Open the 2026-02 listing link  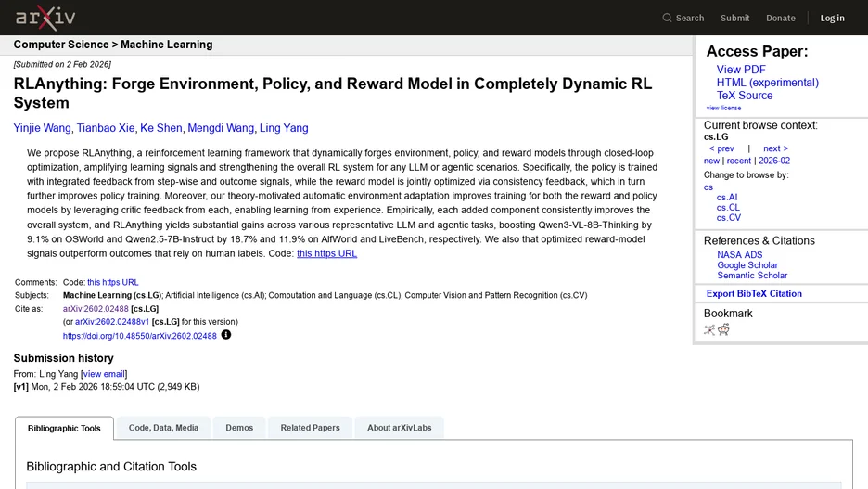[774, 161]
